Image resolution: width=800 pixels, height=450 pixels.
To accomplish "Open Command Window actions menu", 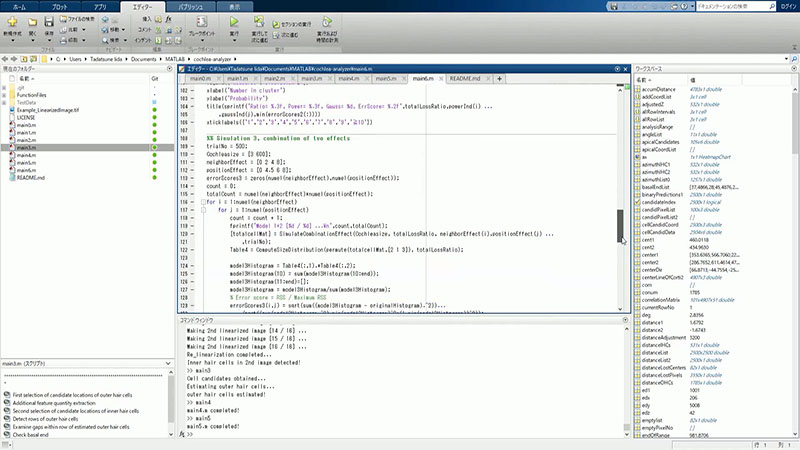I will (x=625, y=320).
